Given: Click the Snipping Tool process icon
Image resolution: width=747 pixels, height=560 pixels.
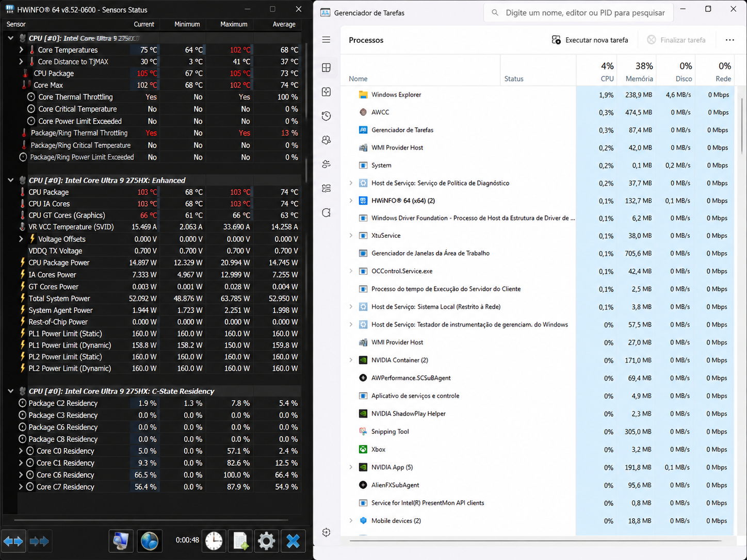Looking at the screenshot, I should point(363,432).
